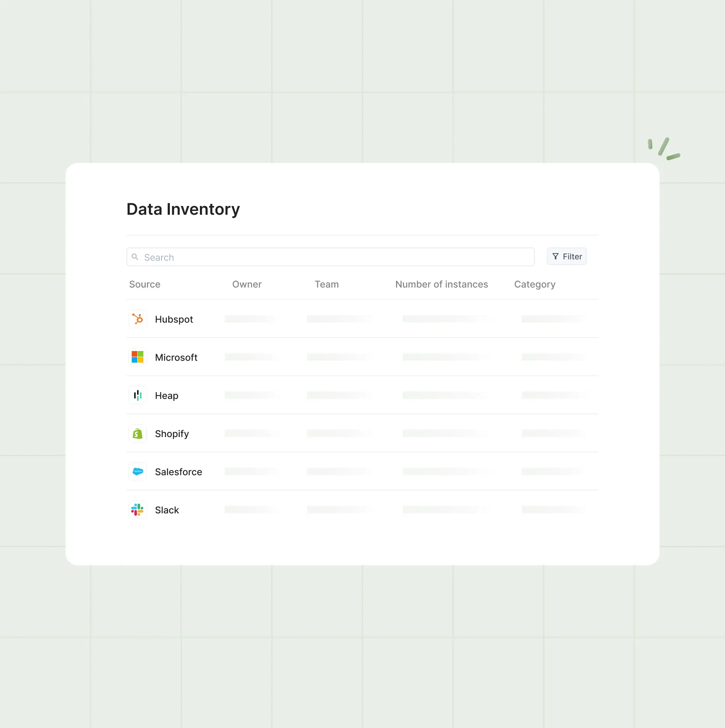Image resolution: width=725 pixels, height=728 pixels.
Task: Click the Data Inventory heading
Action: pyautogui.click(x=183, y=209)
